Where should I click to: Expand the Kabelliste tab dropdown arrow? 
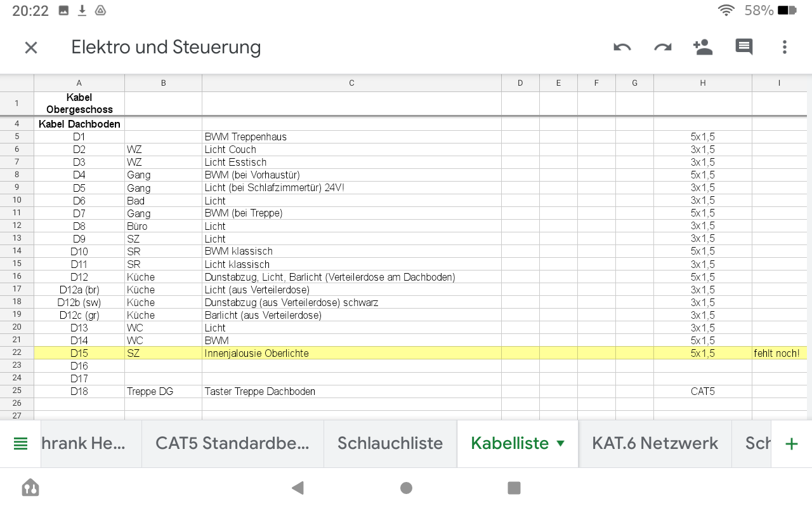[x=561, y=443]
